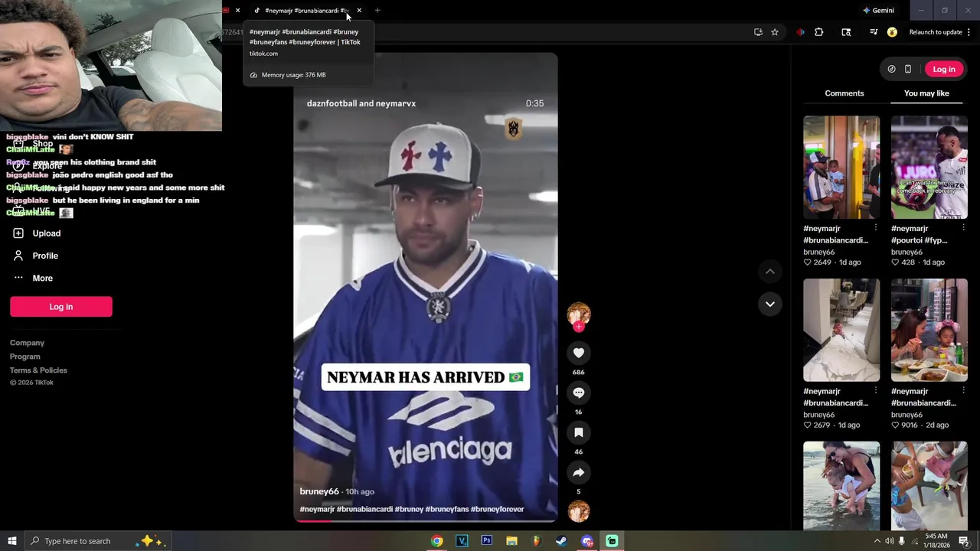Click the install app icon in address bar
Screen dimensions: 980x551
pyautogui.click(x=758, y=32)
